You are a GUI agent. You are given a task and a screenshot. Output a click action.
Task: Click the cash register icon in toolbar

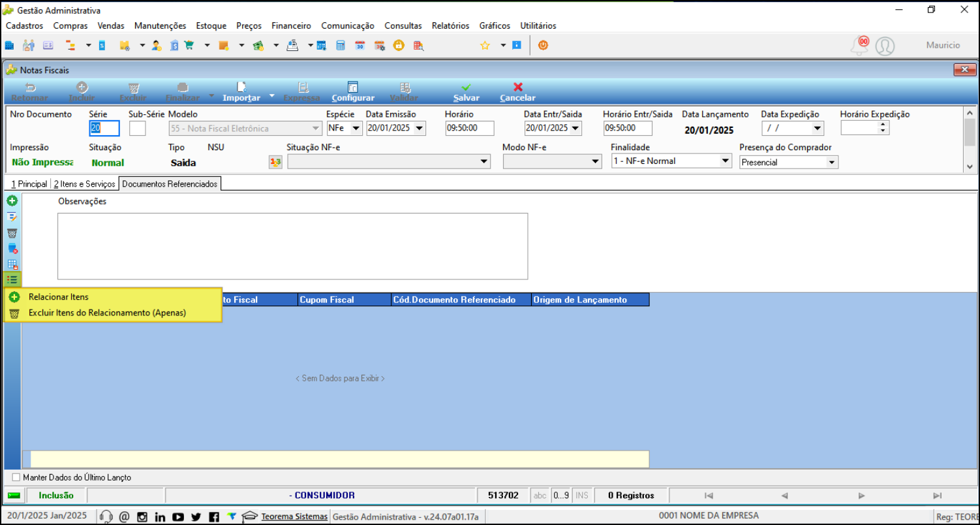click(x=292, y=46)
